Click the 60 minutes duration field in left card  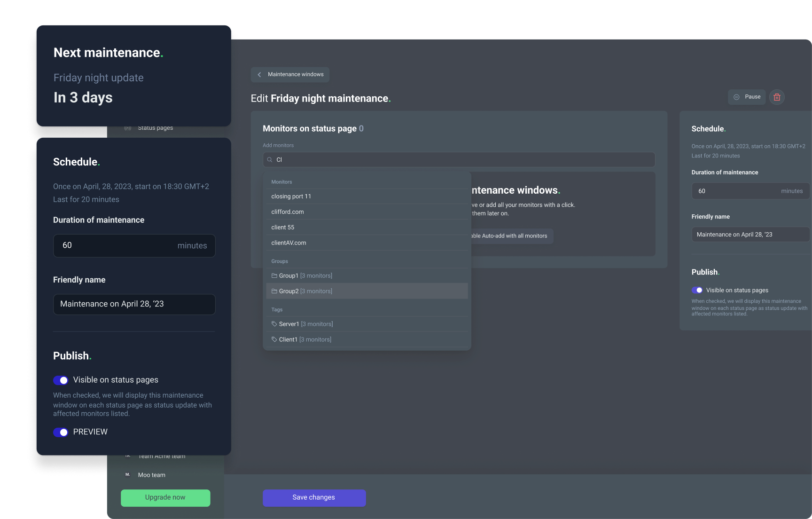[134, 246]
